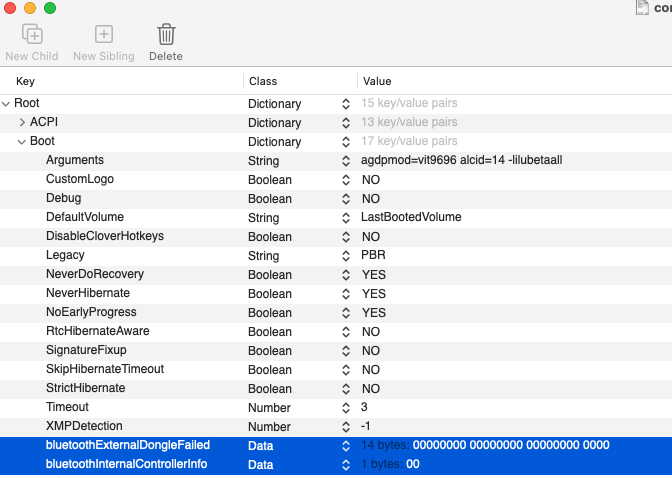Select the RtcHibernateAware key

[x=98, y=331]
